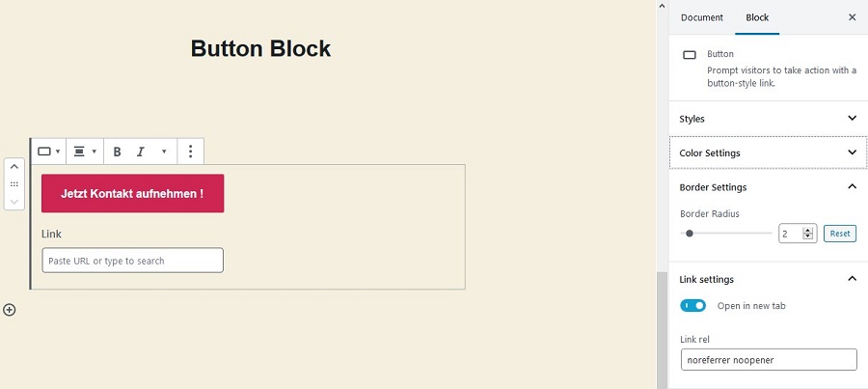The image size is (868, 389).
Task: Click the Border Radius slider
Action: [725, 234]
